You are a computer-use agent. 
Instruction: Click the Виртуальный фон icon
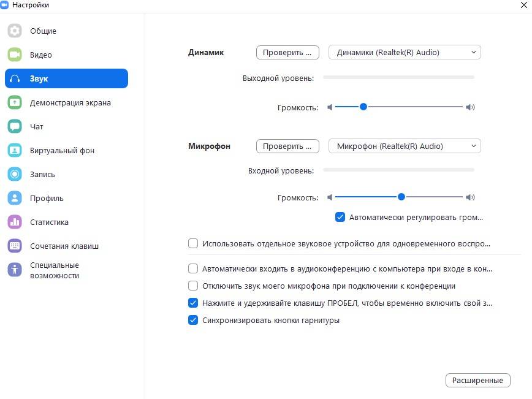click(15, 150)
